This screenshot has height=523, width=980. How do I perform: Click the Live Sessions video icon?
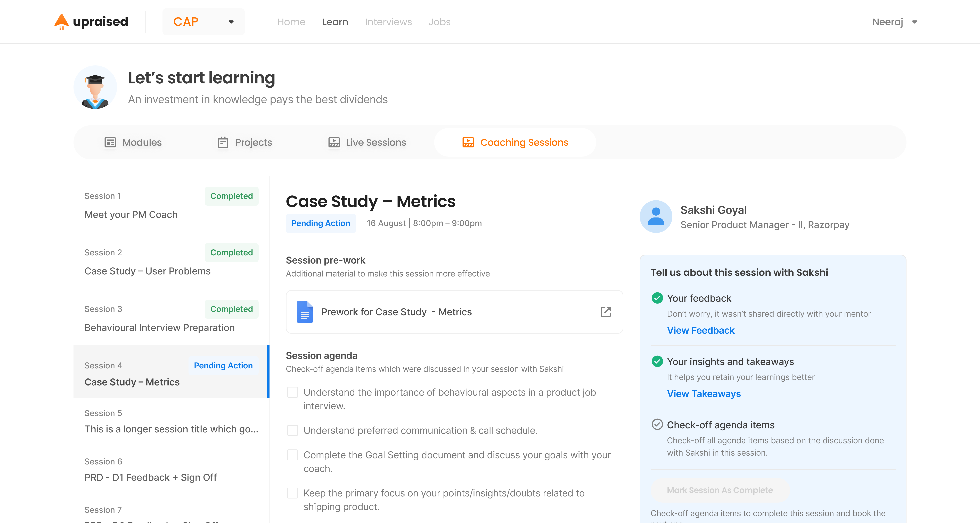click(x=334, y=142)
